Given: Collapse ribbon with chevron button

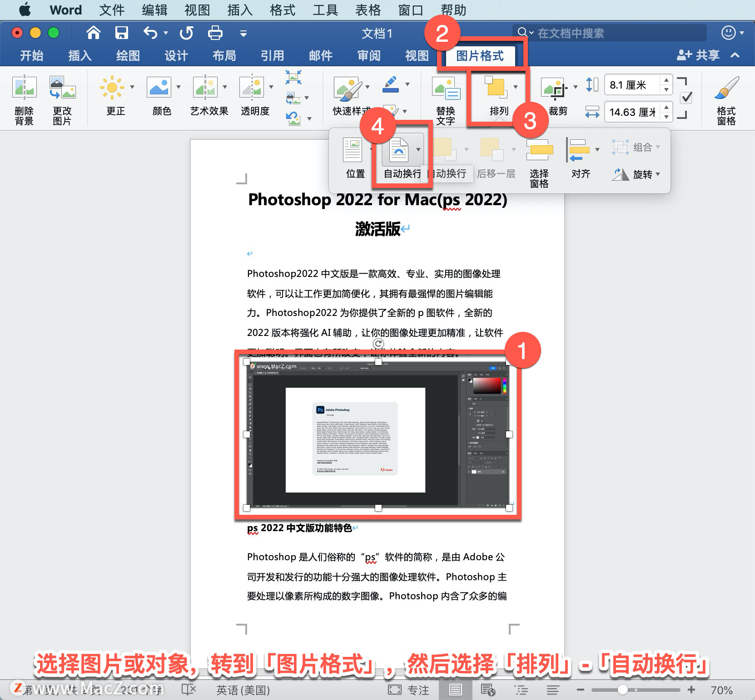Looking at the screenshot, I should (735, 55).
